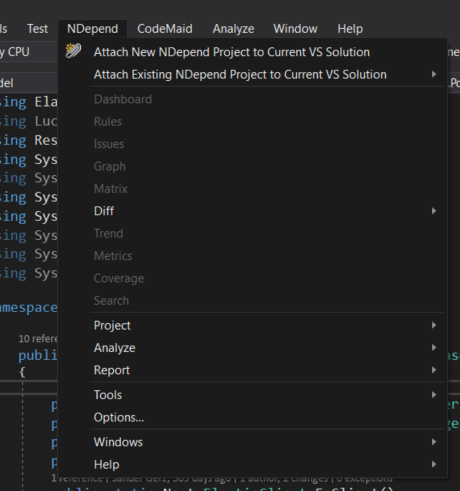Close the NDepend menu in menu bar
Viewport: 460px width, 491px height.
tap(92, 29)
